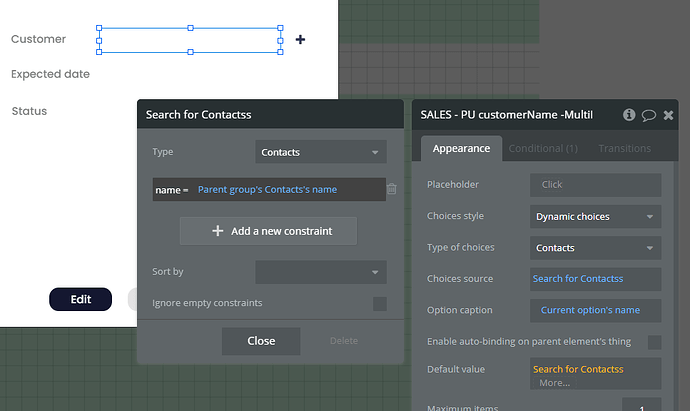Click the Search for Contactss popup title

coord(198,115)
